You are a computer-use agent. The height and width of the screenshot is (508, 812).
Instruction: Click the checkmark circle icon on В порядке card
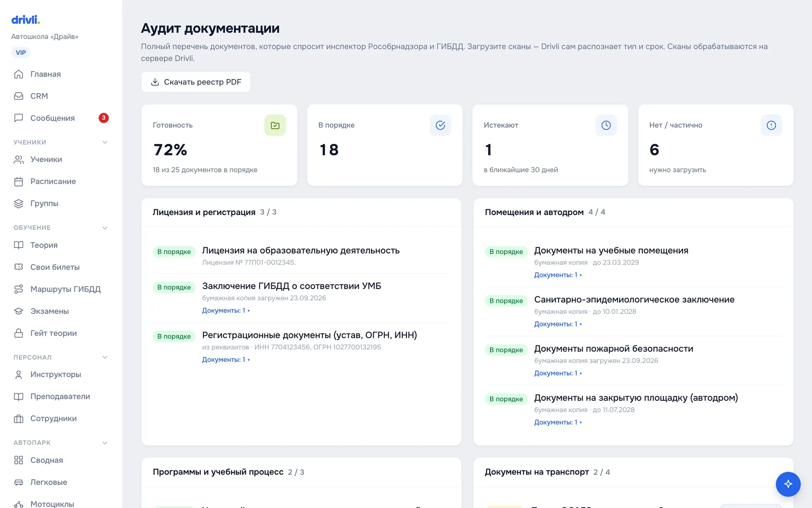(440, 125)
